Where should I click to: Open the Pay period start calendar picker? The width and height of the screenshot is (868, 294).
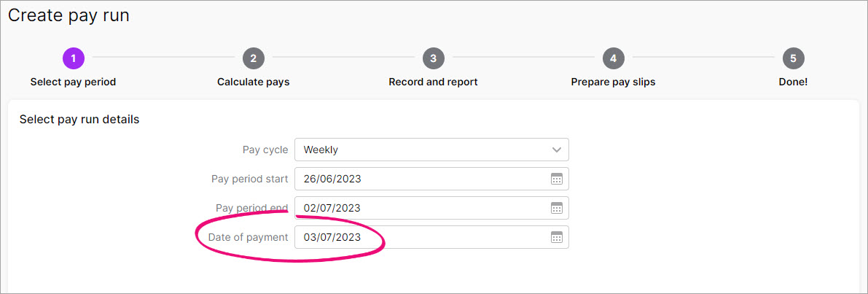tap(556, 179)
